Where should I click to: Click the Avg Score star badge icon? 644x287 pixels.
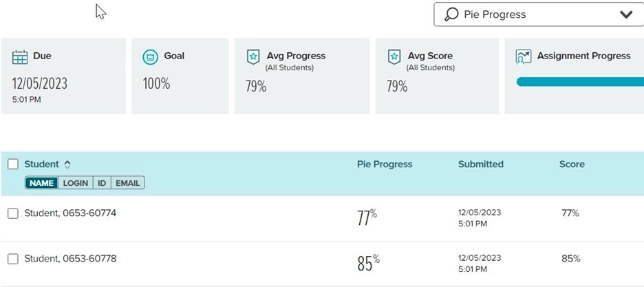pos(394,57)
